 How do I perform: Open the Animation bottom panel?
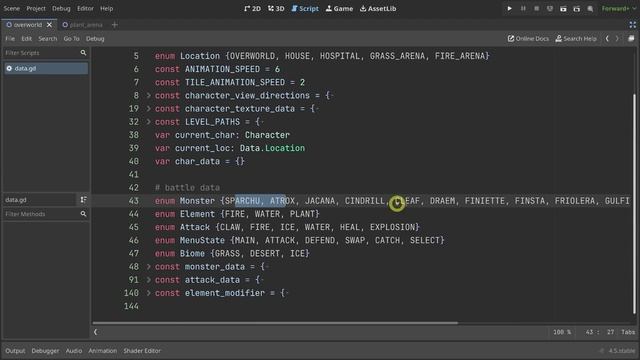[102, 351]
